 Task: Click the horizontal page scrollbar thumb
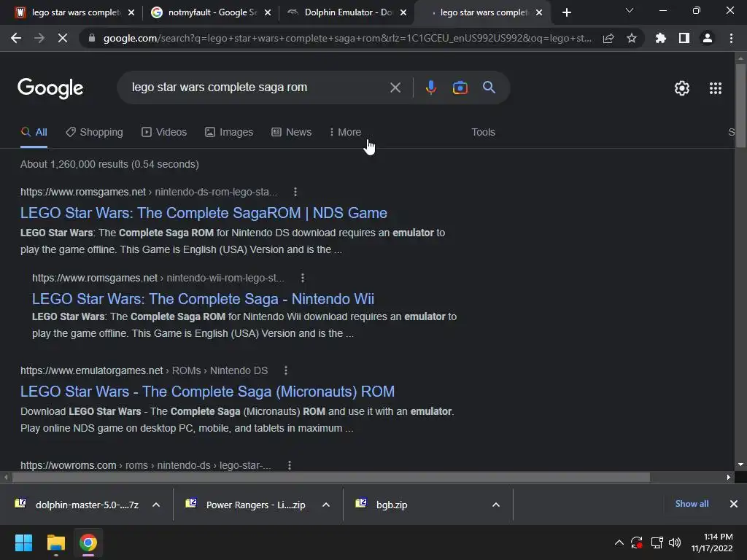[x=331, y=477]
